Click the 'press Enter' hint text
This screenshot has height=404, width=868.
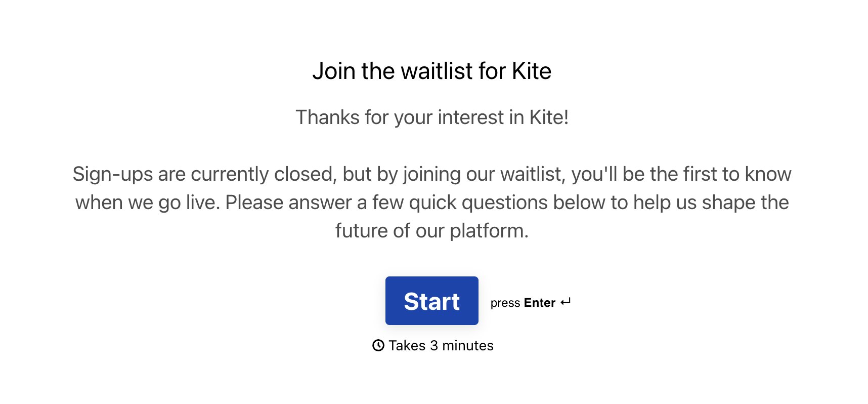coord(523,303)
